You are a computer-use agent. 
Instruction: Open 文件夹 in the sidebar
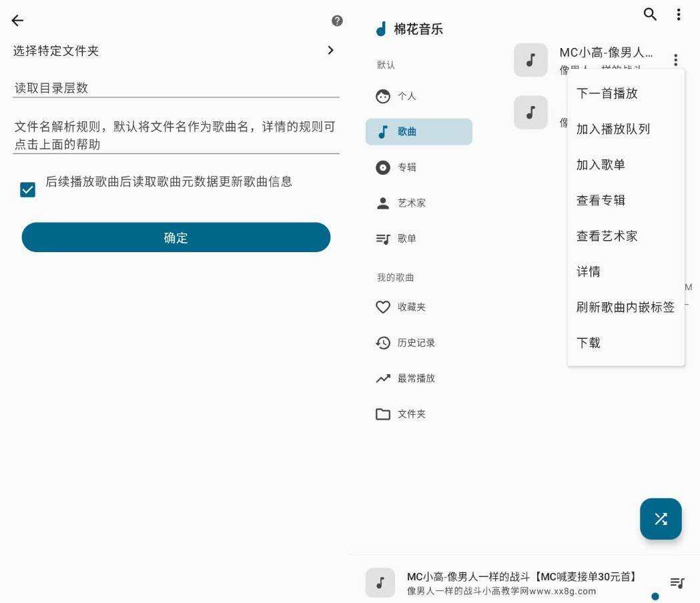point(419,414)
